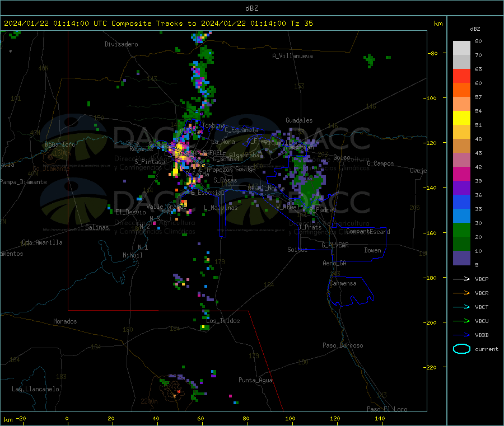Click the Soitue location label

[297, 250]
